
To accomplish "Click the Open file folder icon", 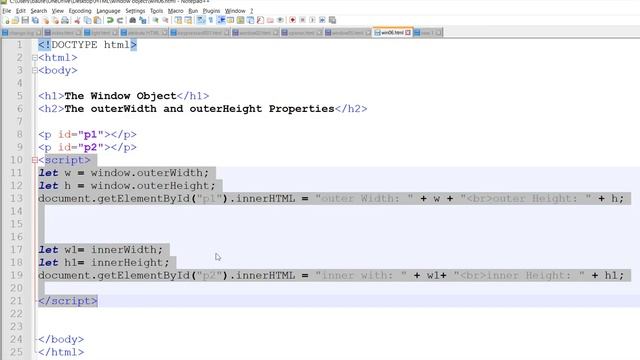I will [x=15, y=20].
